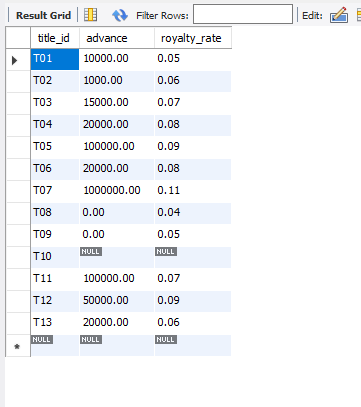Click the 0.06 royalty_rate in row T13
361x407 pixels.
click(193, 323)
